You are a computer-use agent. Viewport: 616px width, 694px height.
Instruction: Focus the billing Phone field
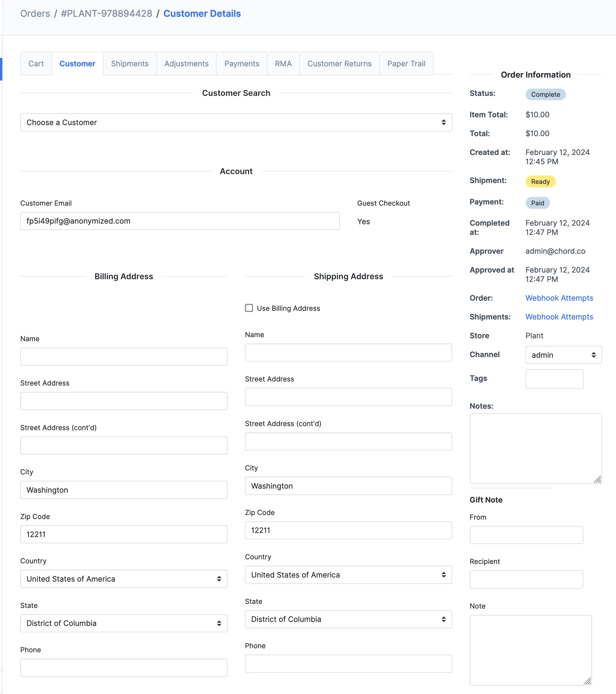point(124,668)
